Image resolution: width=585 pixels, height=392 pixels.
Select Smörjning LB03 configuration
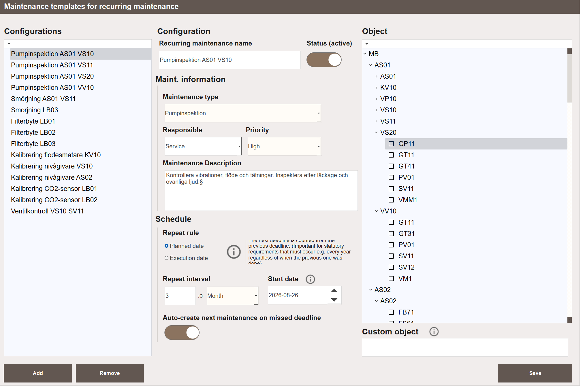point(81,110)
